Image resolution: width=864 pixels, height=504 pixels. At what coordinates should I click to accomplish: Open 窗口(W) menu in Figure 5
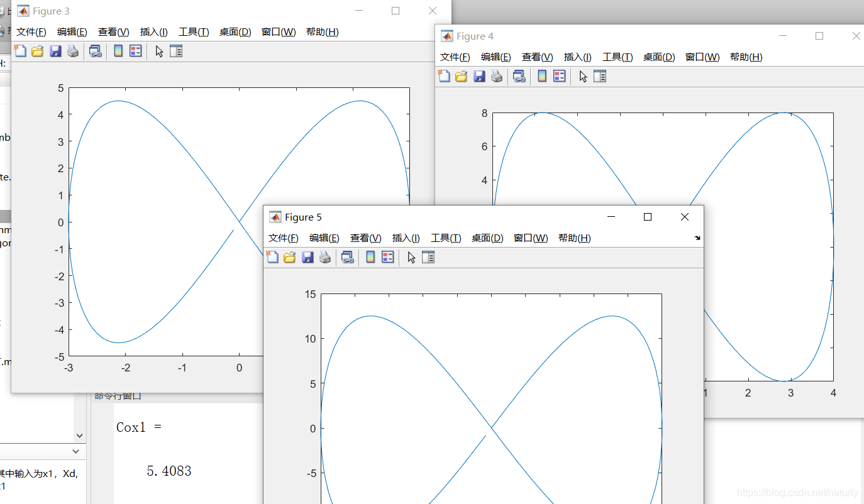click(531, 238)
